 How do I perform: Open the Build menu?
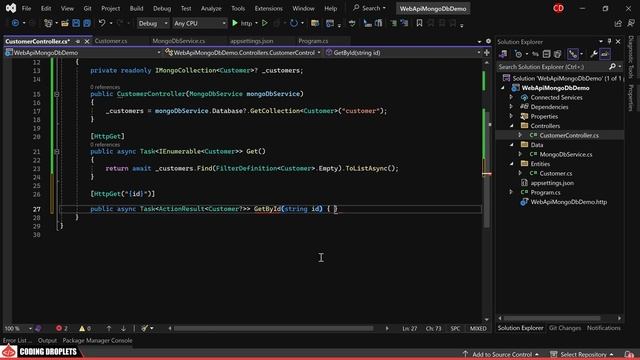tap(136, 8)
